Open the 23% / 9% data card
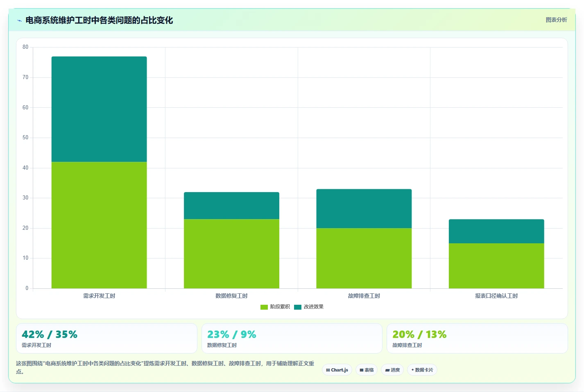Viewport: 584px width, 392px height. pyautogui.click(x=292, y=338)
